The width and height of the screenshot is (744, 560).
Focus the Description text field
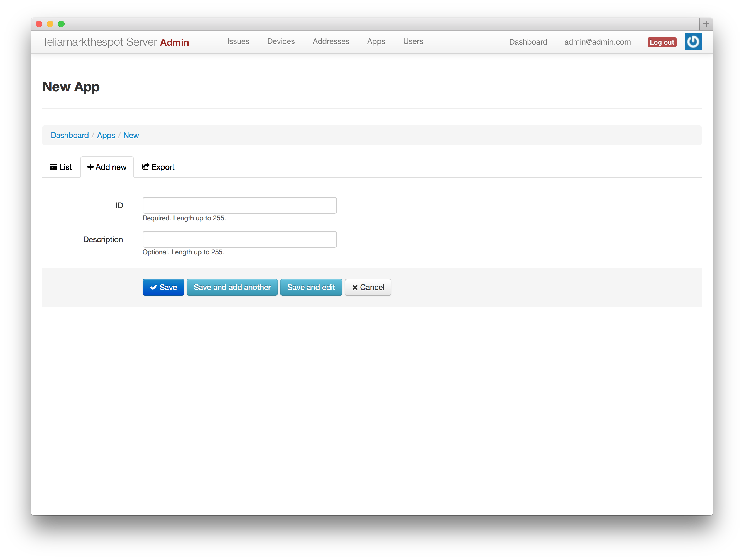click(x=239, y=239)
